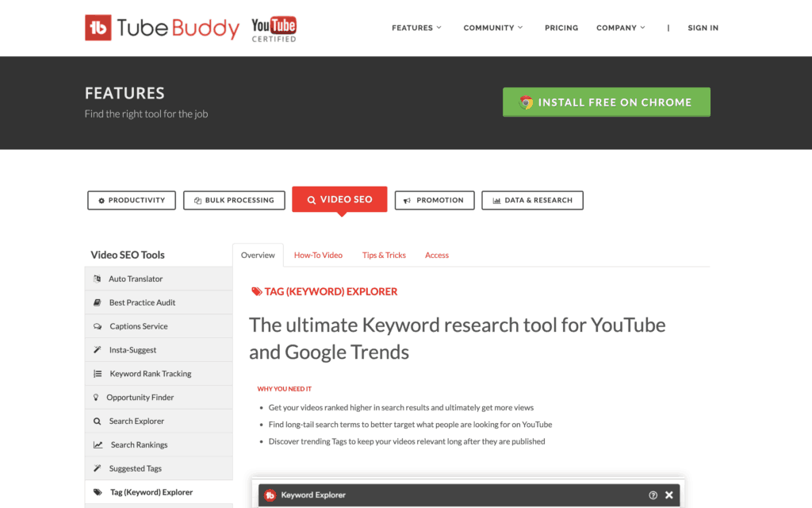Click the 'Video SEO Tools' sidebar heading
812x508 pixels.
point(128,255)
